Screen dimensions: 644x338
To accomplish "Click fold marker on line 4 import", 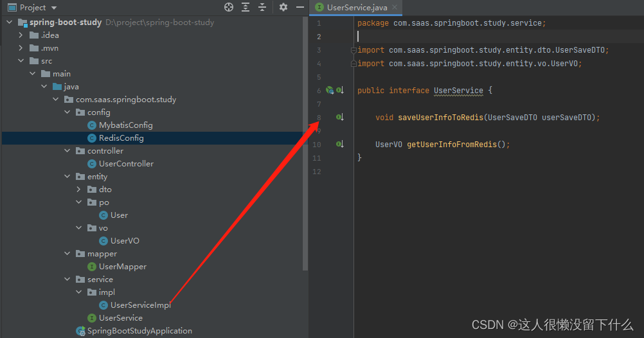I will point(353,64).
